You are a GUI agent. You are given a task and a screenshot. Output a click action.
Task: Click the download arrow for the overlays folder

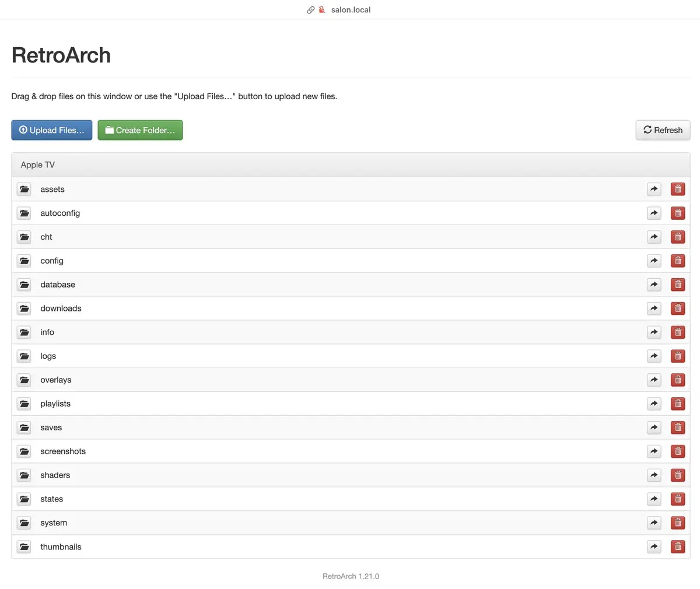(x=654, y=379)
